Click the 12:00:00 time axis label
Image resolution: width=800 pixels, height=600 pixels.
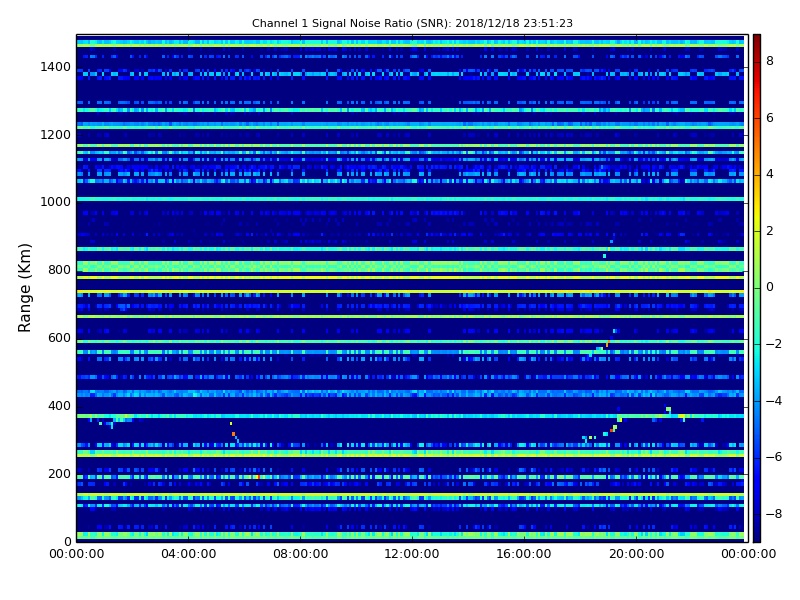pos(412,554)
